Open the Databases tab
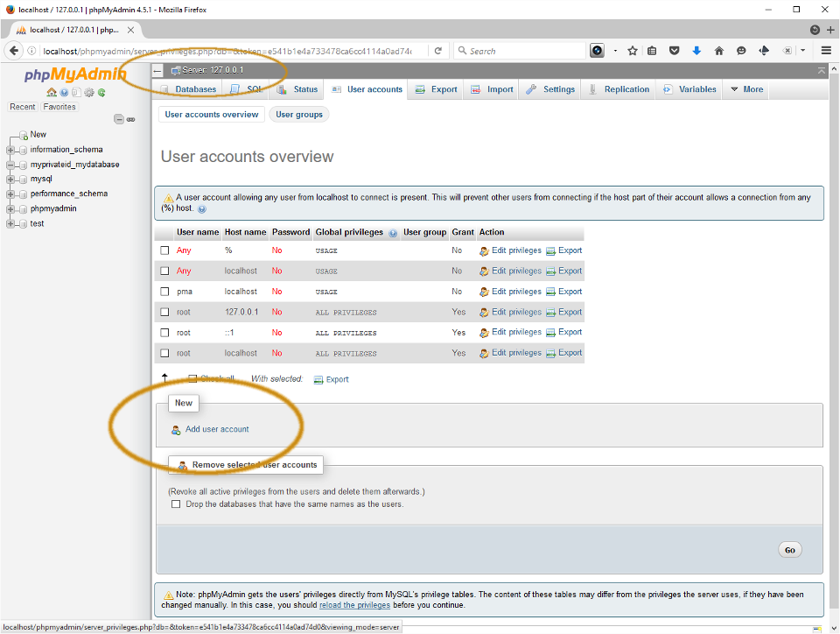 click(188, 89)
